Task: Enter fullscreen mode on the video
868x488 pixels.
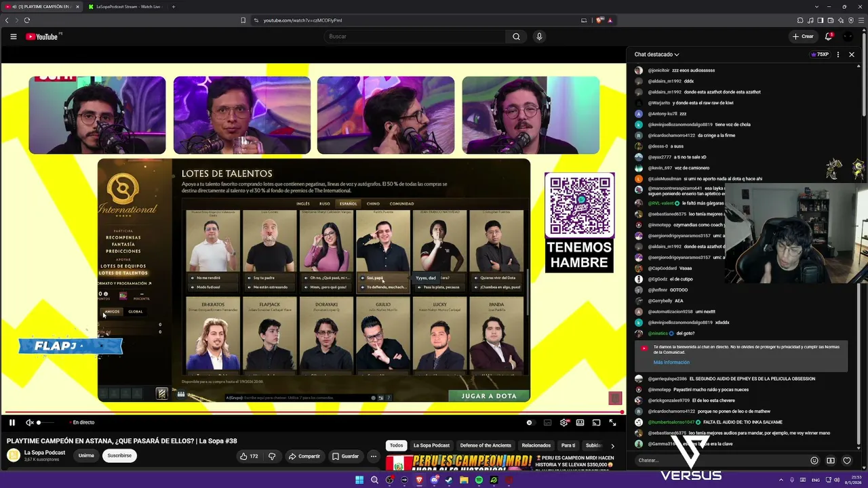Action: point(612,422)
